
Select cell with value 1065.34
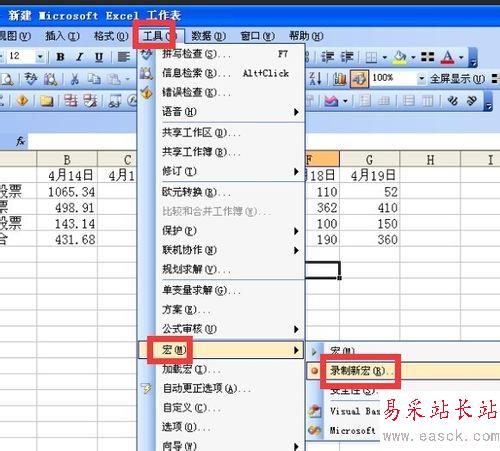67,192
